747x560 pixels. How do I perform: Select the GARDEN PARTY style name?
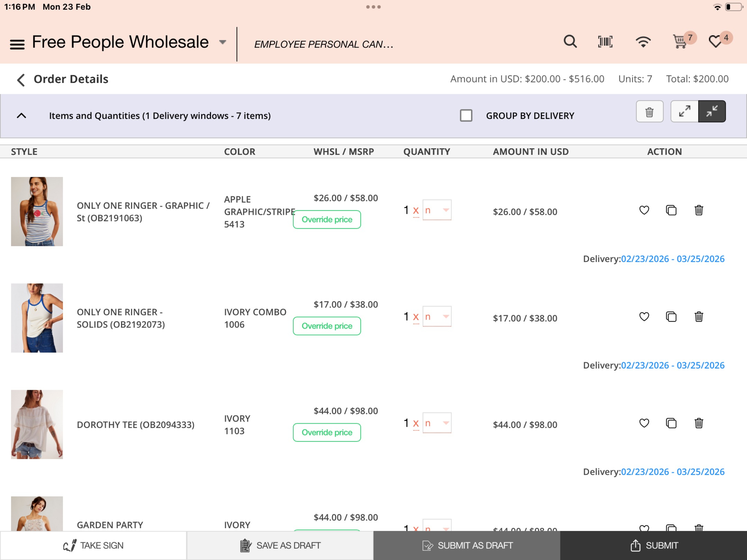coord(110,525)
